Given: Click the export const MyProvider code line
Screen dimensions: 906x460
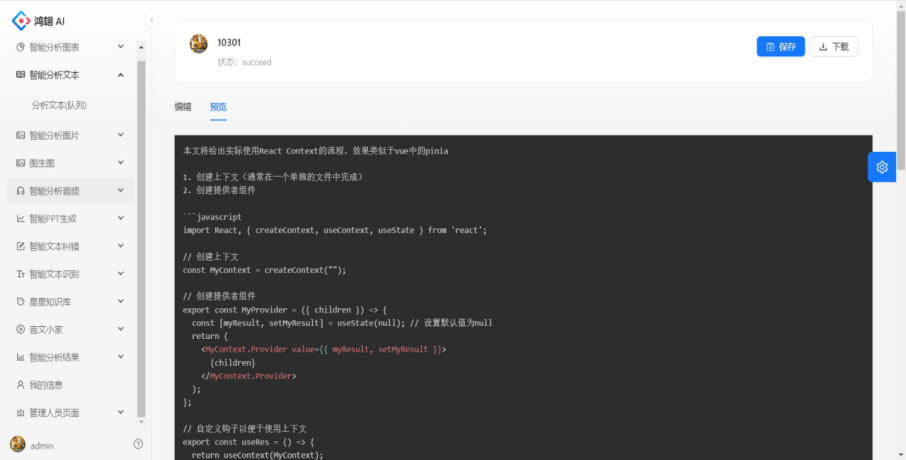Looking at the screenshot, I should 285,310.
